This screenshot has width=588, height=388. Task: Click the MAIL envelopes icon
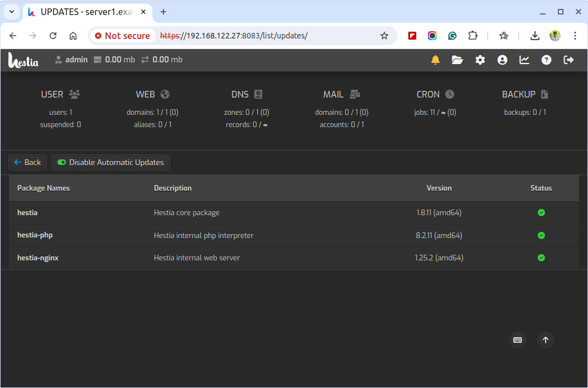click(x=355, y=94)
